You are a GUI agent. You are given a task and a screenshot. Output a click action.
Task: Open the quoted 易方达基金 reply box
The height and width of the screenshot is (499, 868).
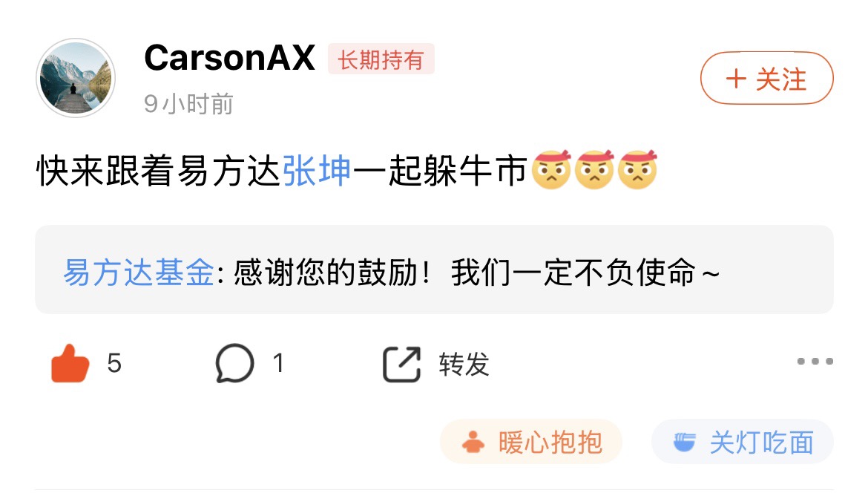(434, 270)
